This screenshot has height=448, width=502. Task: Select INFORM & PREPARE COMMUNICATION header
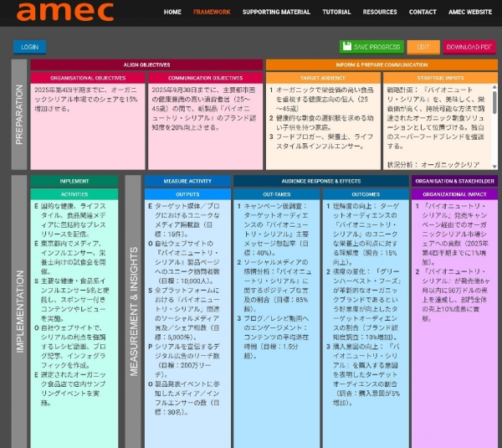coord(382,64)
